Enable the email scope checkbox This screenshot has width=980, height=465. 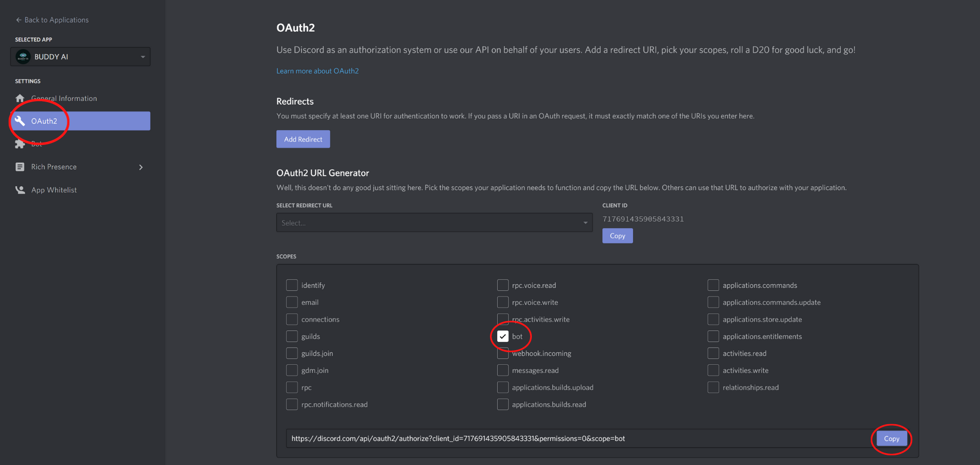[292, 302]
